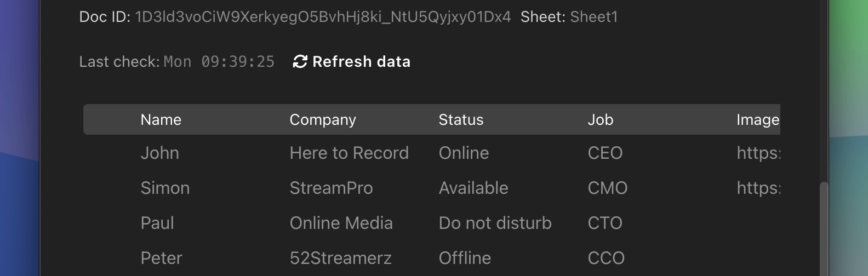Open Simon's image https link
The width and height of the screenshot is (868, 276).
pyautogui.click(x=758, y=188)
